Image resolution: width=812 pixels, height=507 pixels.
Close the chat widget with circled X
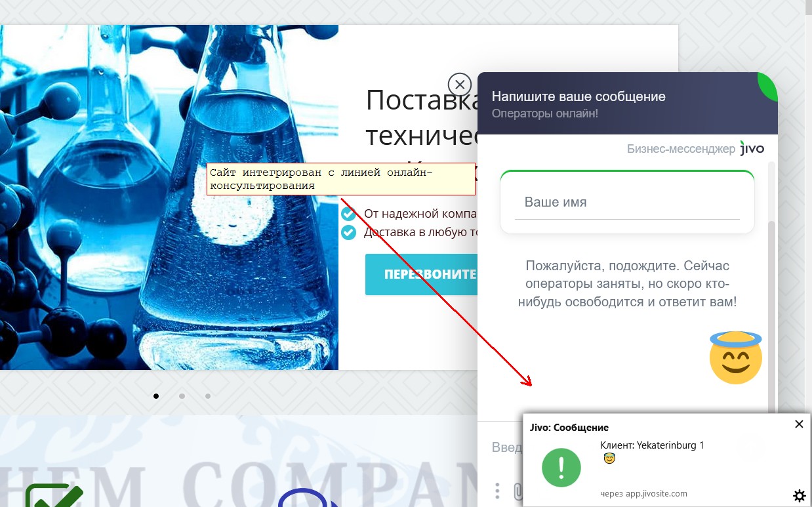460,85
